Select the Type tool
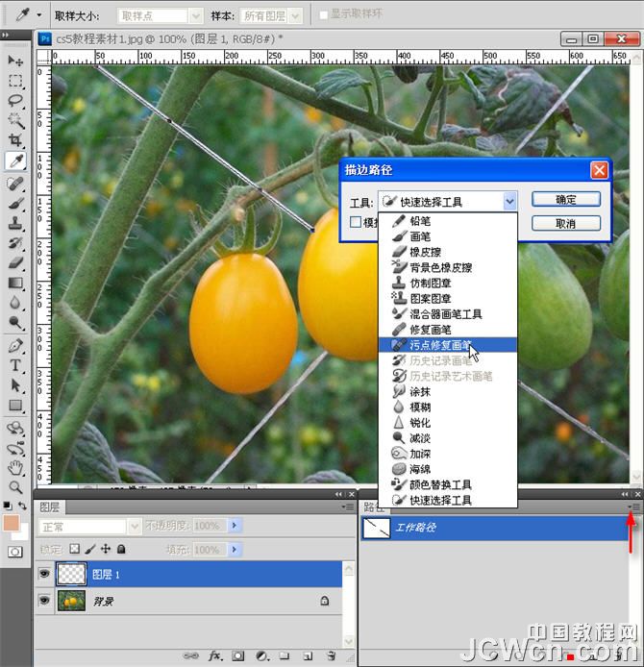Screen dimensions: 644x667 click(15, 366)
